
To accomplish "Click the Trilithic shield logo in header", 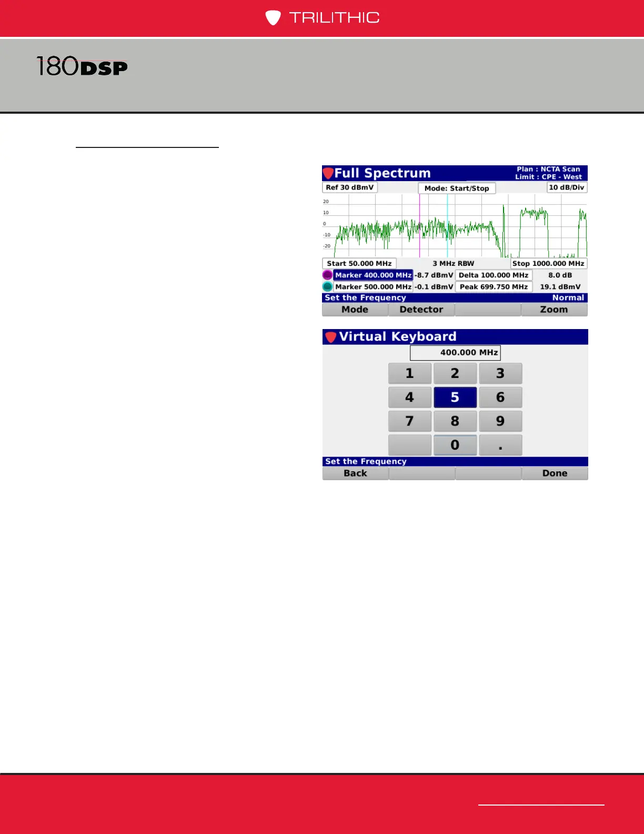I will tap(273, 17).
